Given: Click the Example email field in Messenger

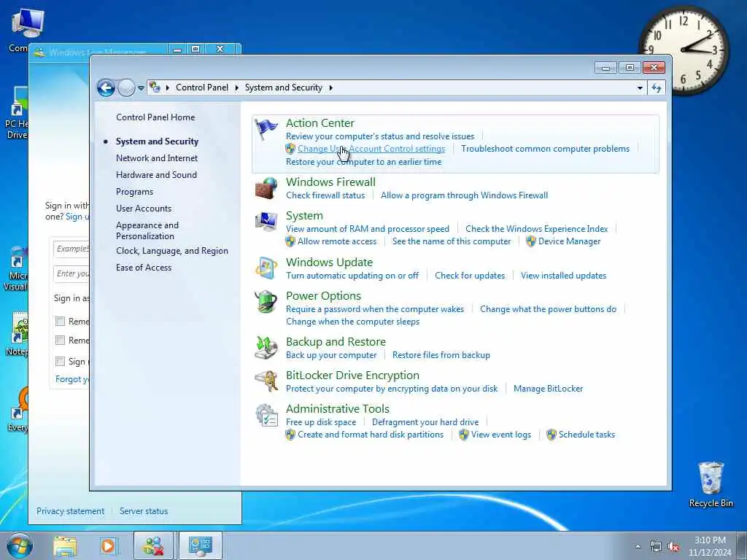Looking at the screenshot, I should 71,249.
